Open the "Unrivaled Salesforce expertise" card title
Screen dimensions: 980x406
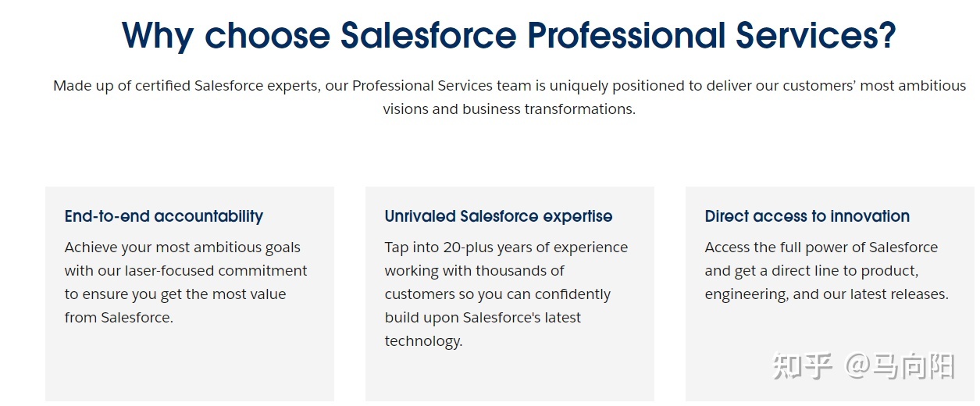pyautogui.click(x=498, y=216)
